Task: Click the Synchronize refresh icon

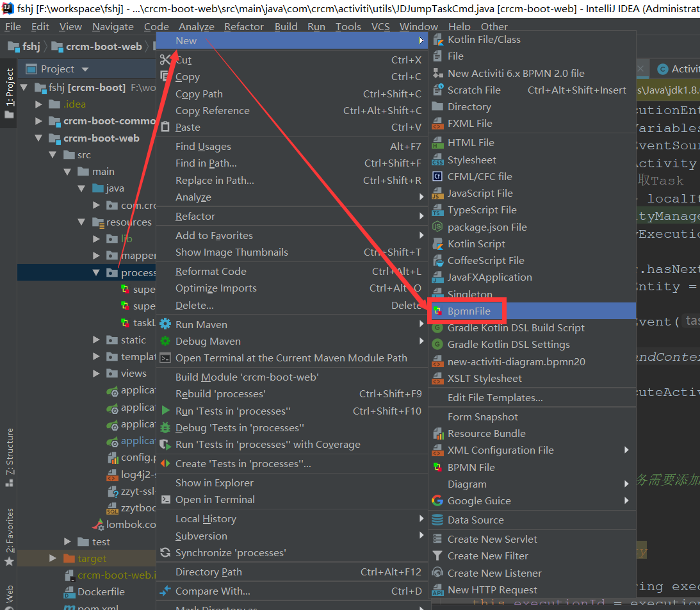Action: [x=165, y=552]
